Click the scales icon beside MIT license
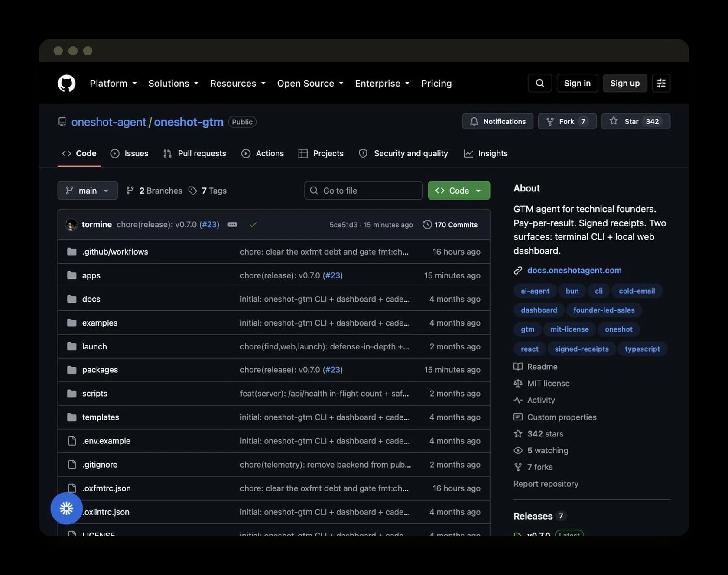This screenshot has width=728, height=575. [x=518, y=383]
